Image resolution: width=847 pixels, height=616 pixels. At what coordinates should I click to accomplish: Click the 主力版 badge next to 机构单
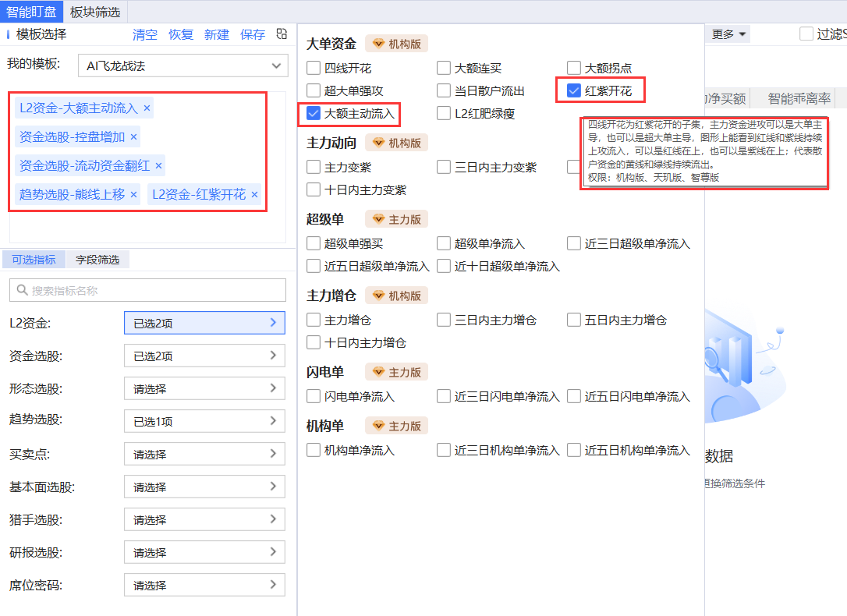pyautogui.click(x=396, y=426)
